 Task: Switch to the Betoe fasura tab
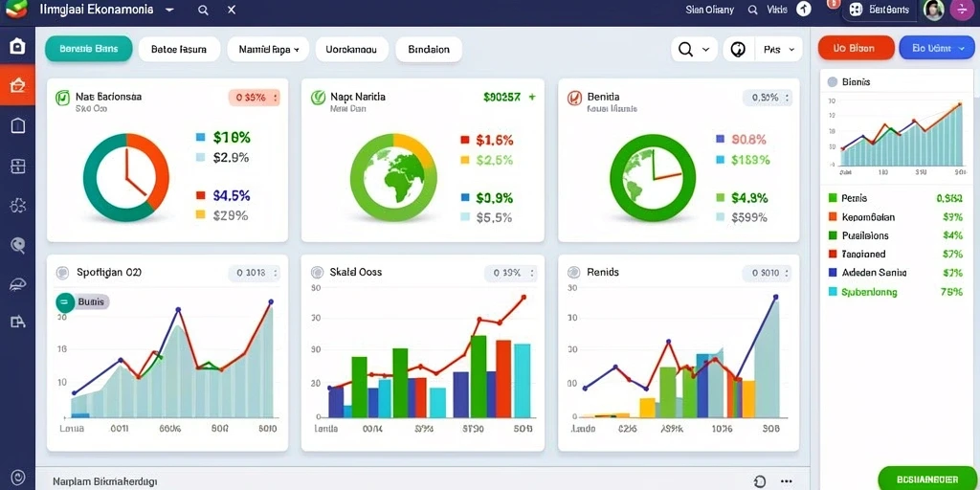tap(179, 49)
